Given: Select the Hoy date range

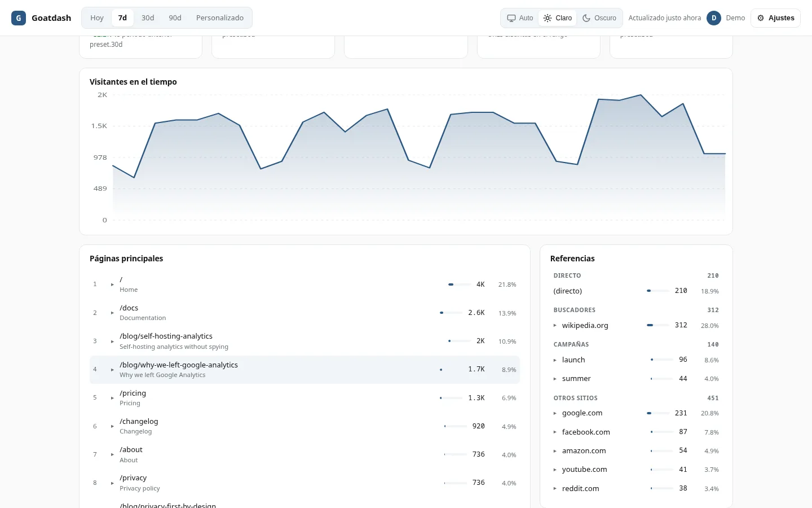Looking at the screenshot, I should coord(97,18).
